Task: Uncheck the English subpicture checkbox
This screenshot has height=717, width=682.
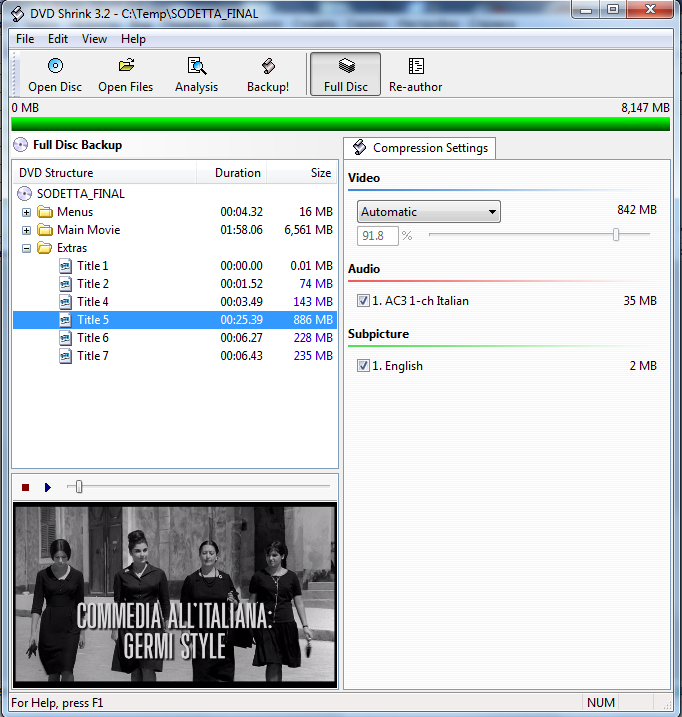Action: coord(363,366)
